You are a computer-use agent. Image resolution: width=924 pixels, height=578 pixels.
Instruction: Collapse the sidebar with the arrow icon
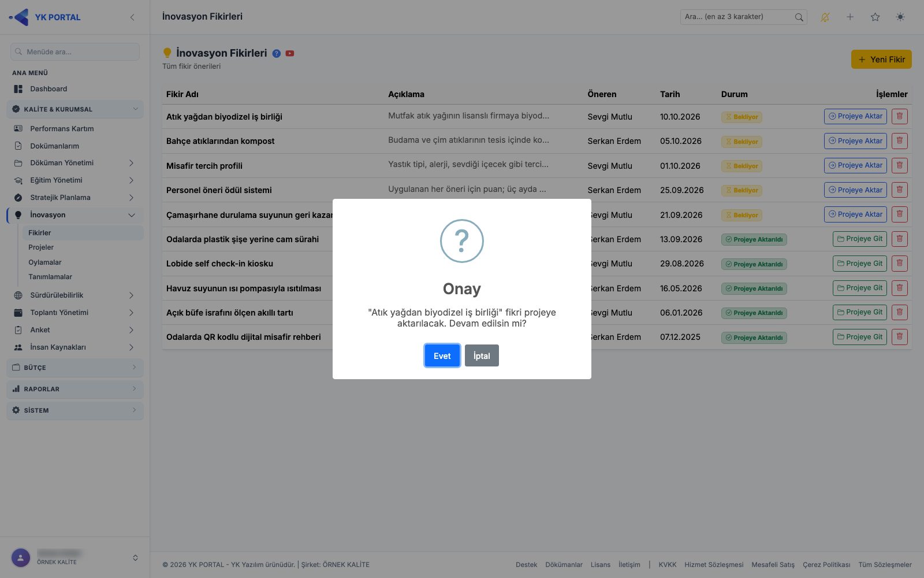pos(132,17)
